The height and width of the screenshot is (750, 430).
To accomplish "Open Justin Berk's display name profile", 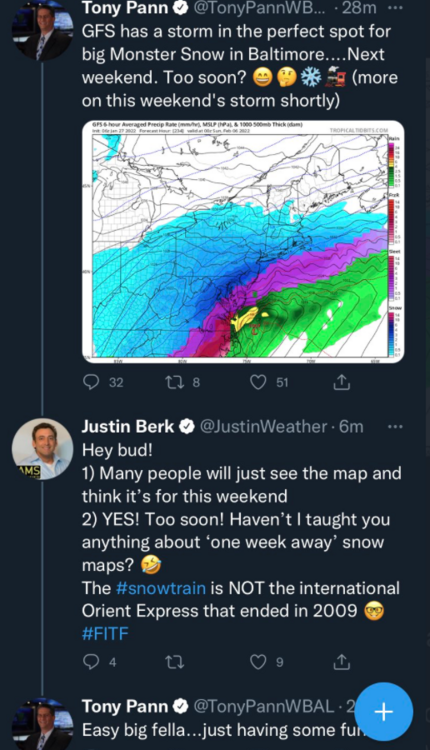I will [128, 426].
